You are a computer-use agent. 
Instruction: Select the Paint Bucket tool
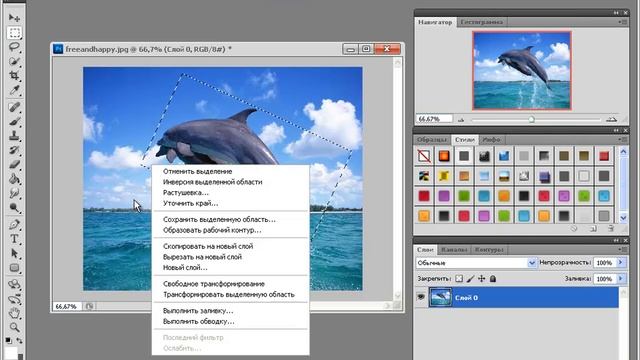14,179
